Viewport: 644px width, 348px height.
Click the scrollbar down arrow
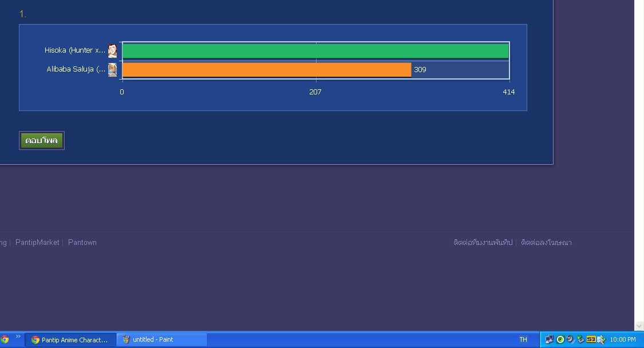click(x=639, y=326)
